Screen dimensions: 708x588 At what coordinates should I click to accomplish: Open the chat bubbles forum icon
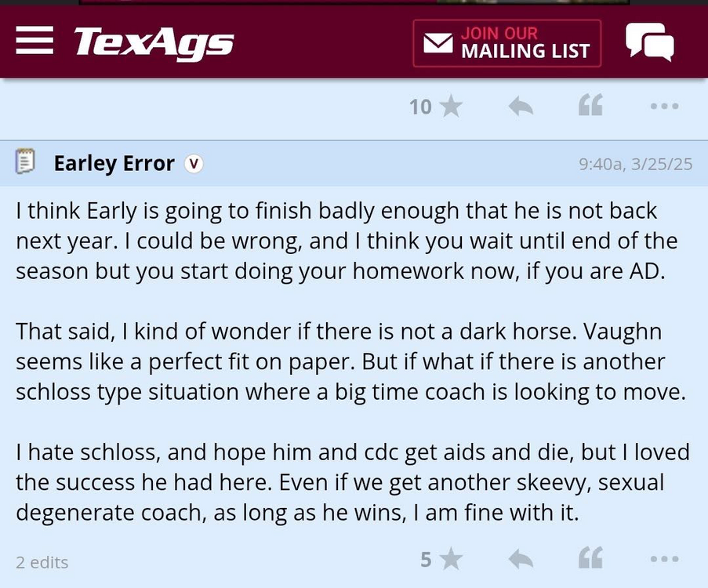click(x=649, y=42)
